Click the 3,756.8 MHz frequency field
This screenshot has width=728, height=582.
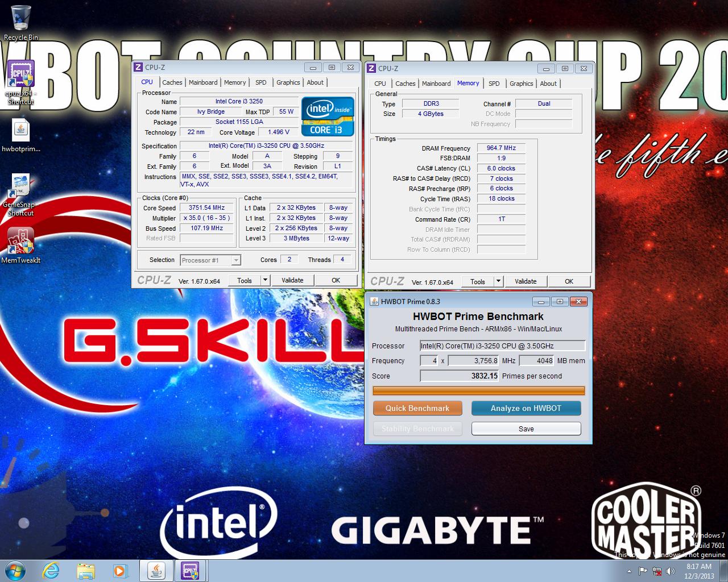tap(474, 360)
